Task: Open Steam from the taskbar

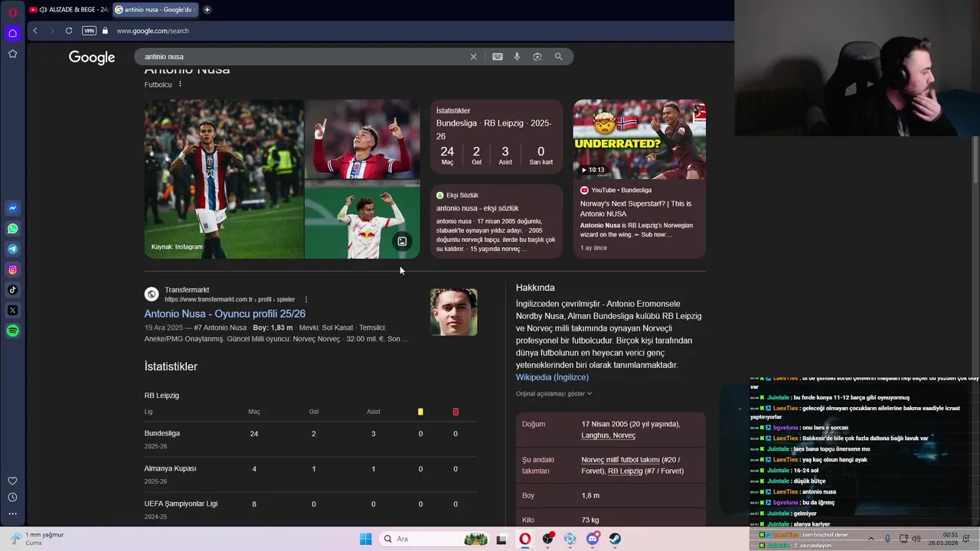Action: (615, 539)
